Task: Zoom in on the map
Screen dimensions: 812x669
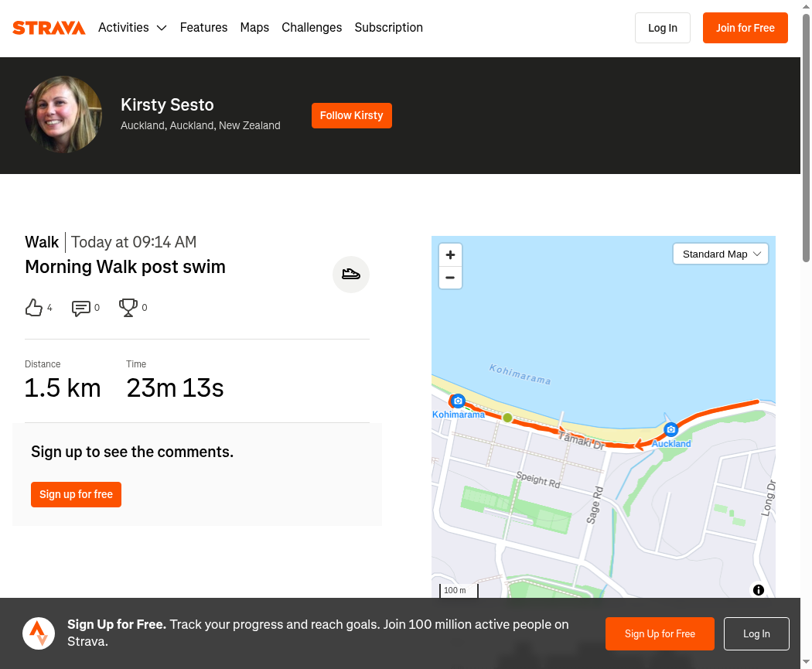Action: [450, 254]
